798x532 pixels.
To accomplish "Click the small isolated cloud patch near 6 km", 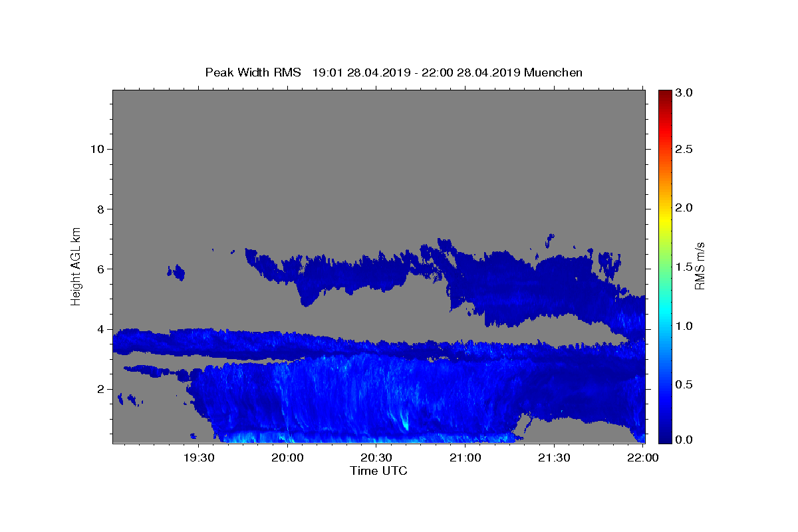I will pyautogui.click(x=176, y=272).
